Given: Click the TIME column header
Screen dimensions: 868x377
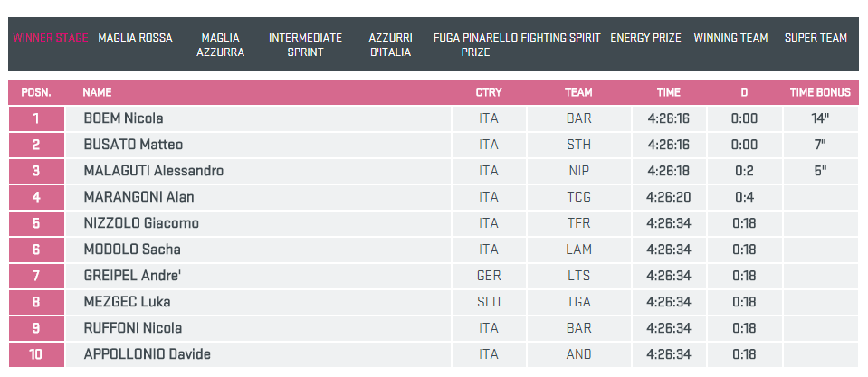Looking at the screenshot, I should click(x=668, y=92).
